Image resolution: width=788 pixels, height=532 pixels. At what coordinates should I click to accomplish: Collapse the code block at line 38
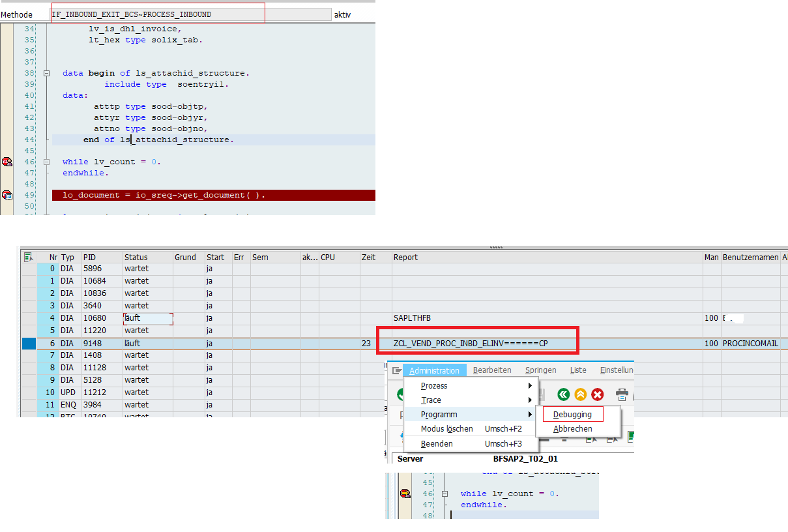click(46, 73)
